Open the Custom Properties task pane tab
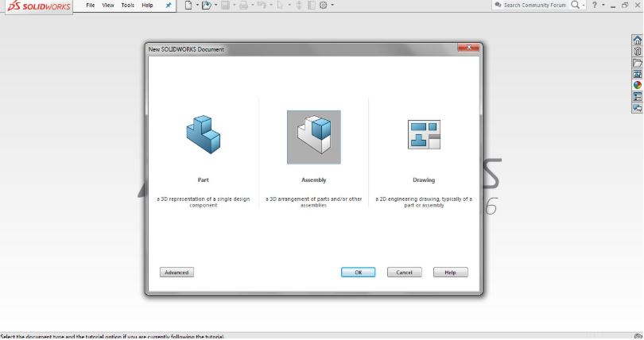The height and width of the screenshot is (340, 644). 637,97
